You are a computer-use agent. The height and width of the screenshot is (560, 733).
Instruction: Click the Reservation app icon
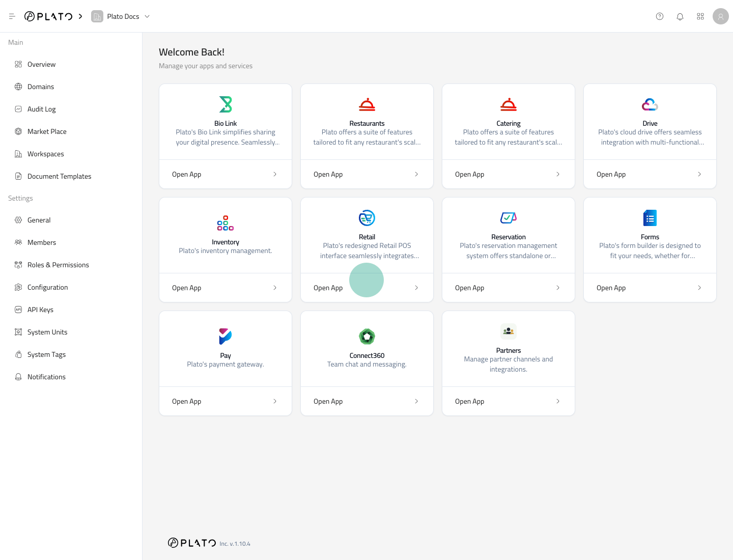[509, 218]
